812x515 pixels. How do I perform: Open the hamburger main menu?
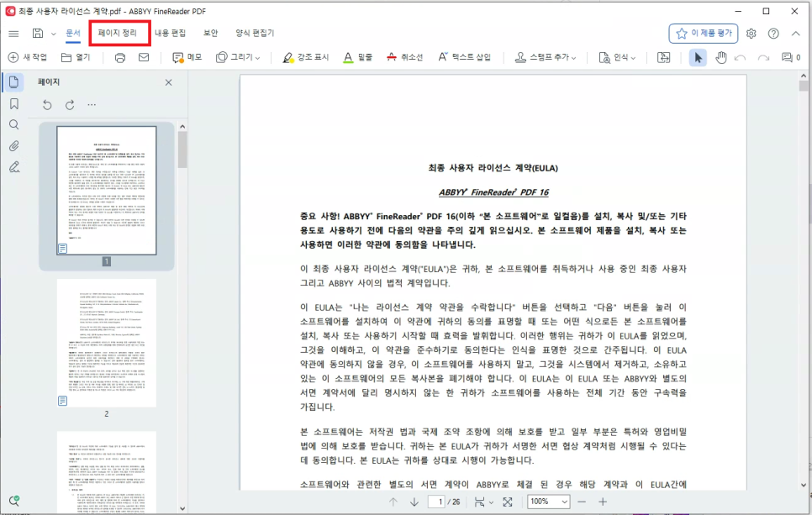click(x=13, y=34)
